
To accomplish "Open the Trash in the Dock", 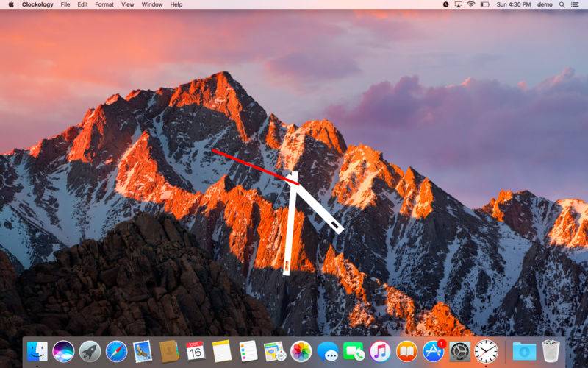I will click(x=551, y=351).
